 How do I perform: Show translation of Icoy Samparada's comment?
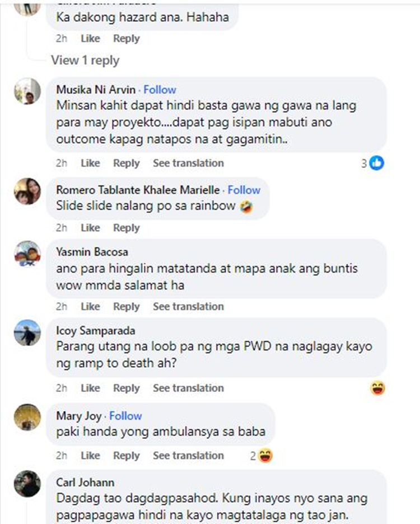pos(188,388)
